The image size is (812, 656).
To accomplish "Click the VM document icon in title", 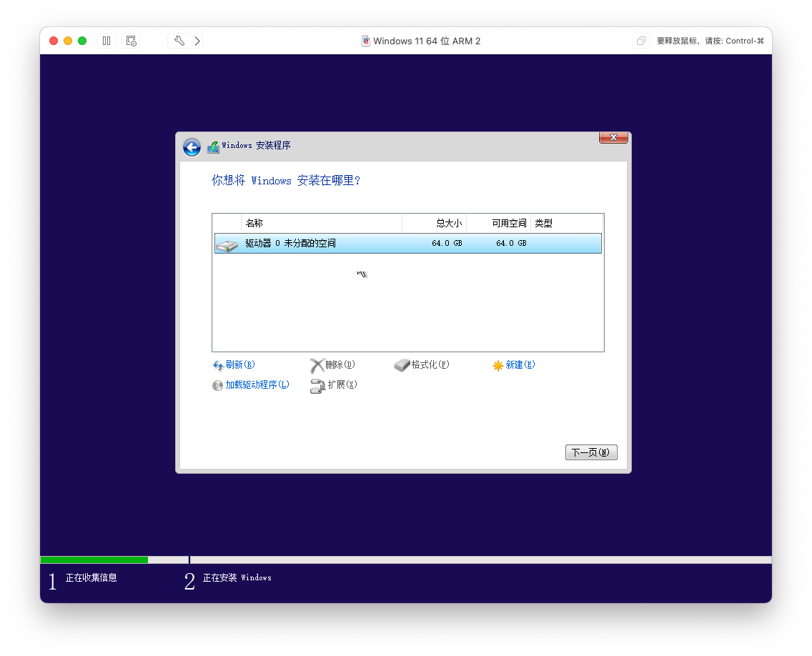I will (x=365, y=41).
